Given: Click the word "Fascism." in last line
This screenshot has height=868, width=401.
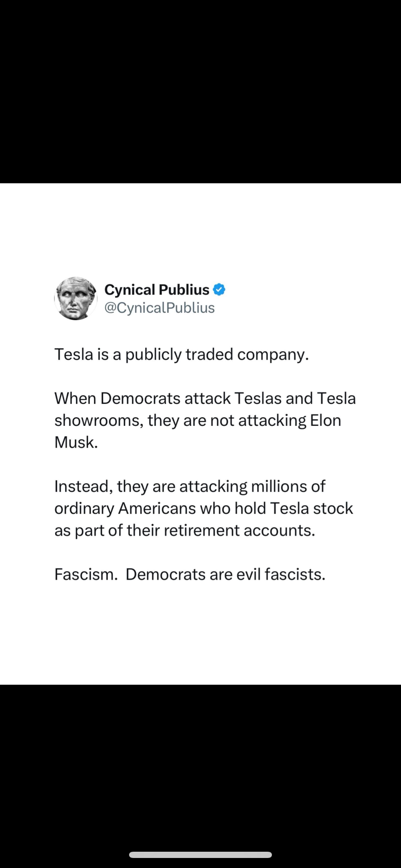Looking at the screenshot, I should coord(86,574).
